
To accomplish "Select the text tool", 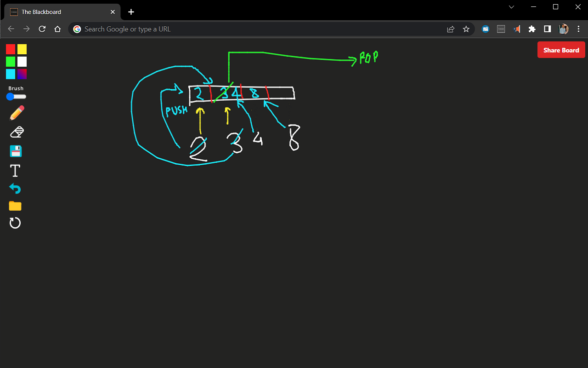I will point(15,170).
